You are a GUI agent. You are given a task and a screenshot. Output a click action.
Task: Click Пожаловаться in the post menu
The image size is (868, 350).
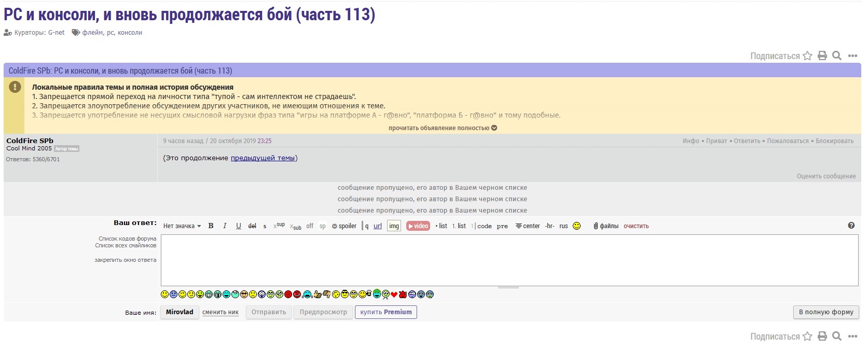tap(788, 141)
